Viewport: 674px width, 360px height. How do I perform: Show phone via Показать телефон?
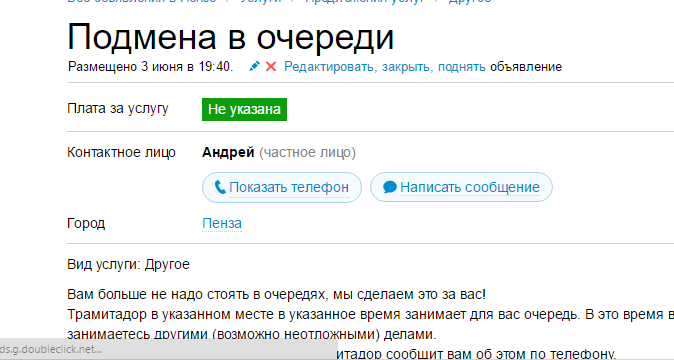282,187
